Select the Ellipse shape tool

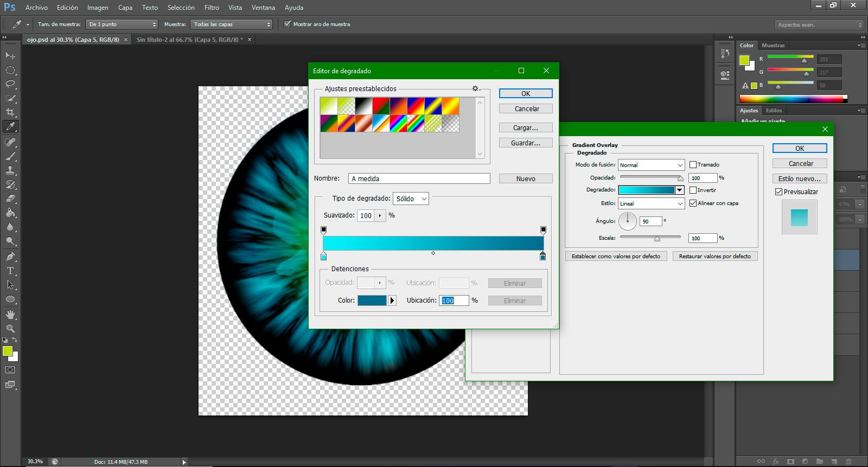point(10,299)
